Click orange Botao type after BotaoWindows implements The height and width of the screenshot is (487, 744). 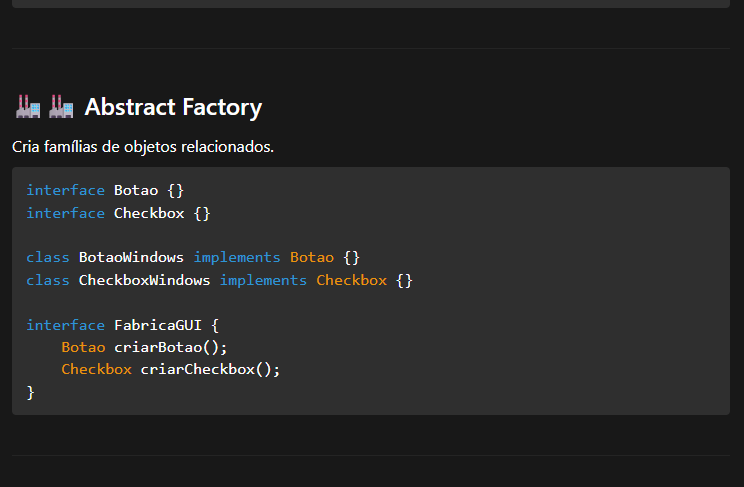tap(312, 257)
